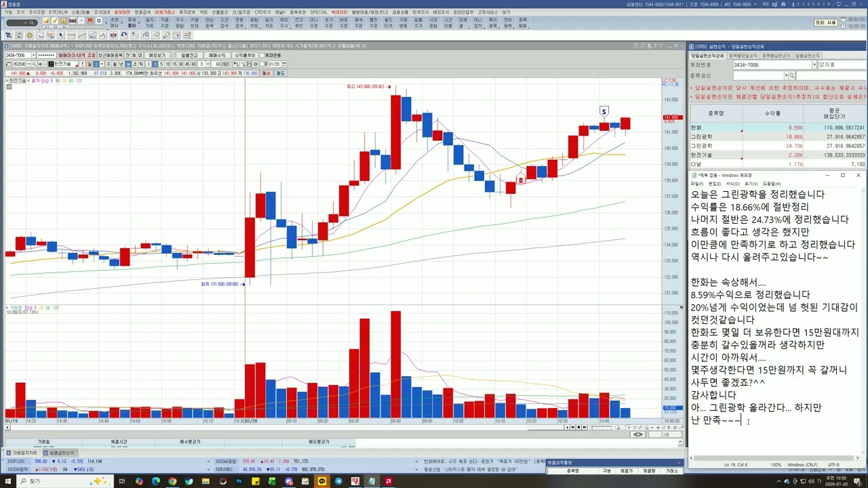
Task: Select the trend line drawing tool
Action: tap(82, 35)
